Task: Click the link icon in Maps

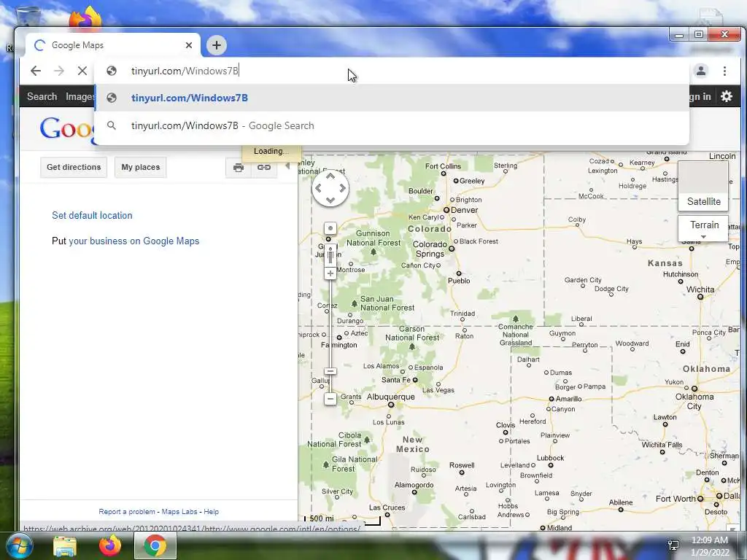Action: (x=264, y=167)
